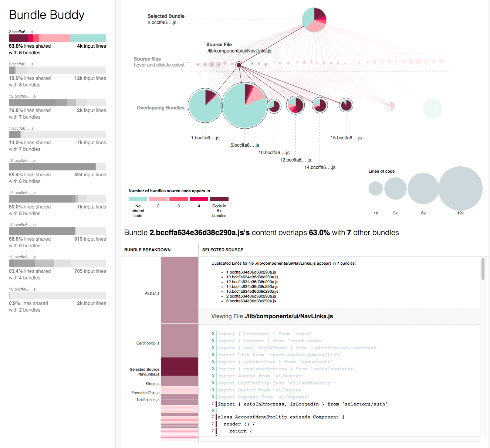Click the 15.bccffa6....js label under the pies
490x448 pixels.
[346, 138]
